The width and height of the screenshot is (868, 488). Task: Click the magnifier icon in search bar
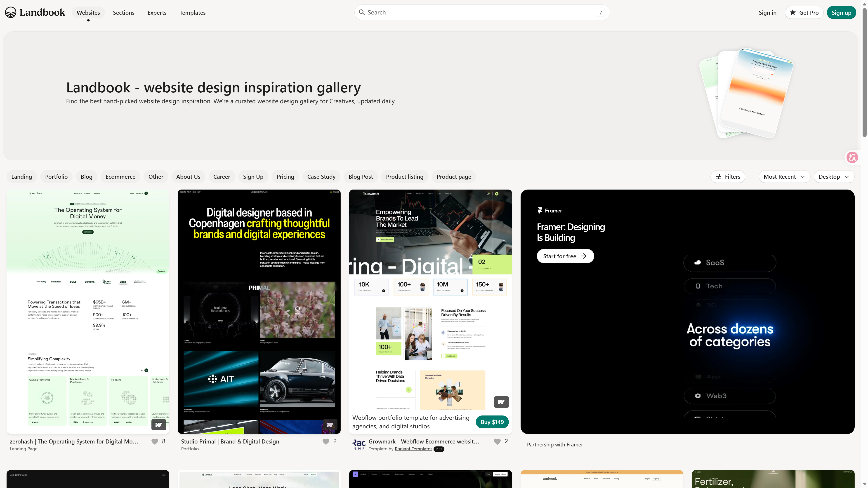pyautogui.click(x=362, y=12)
